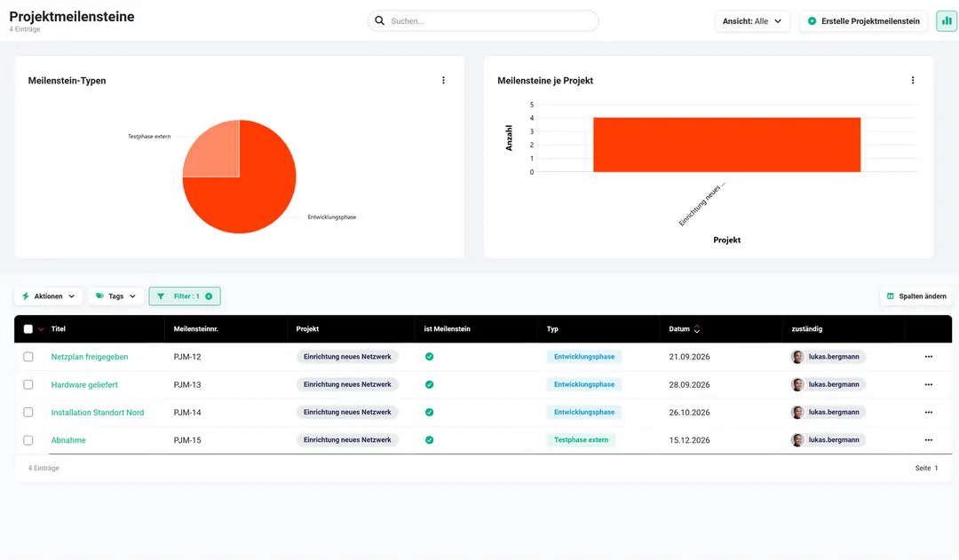Open selection options arrow beside header checkbox
The width and height of the screenshot is (959, 560).
pyautogui.click(x=41, y=329)
